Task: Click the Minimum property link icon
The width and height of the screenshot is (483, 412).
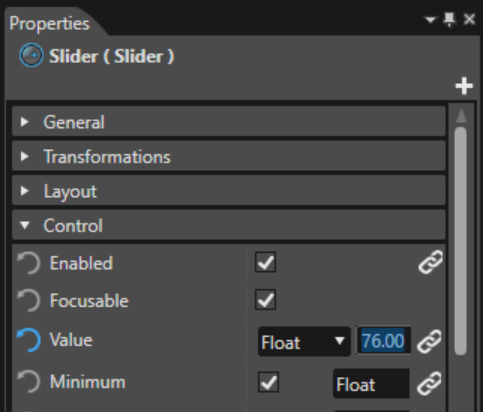Action: coord(429,383)
